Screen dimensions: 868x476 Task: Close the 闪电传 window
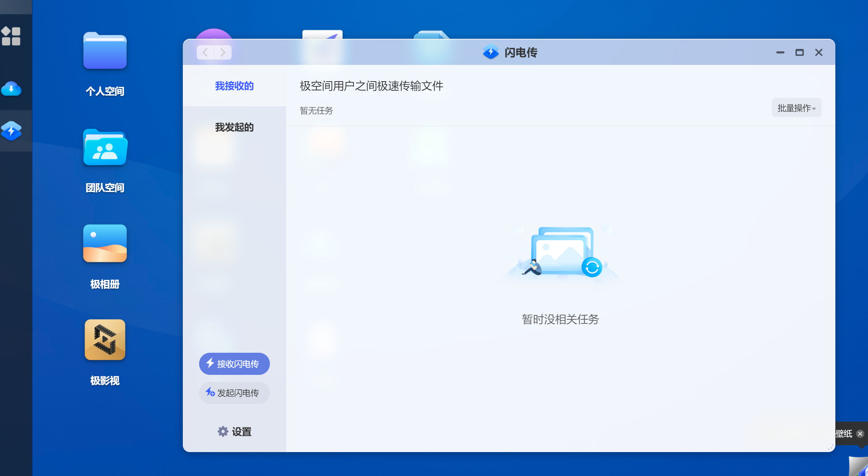[819, 53]
